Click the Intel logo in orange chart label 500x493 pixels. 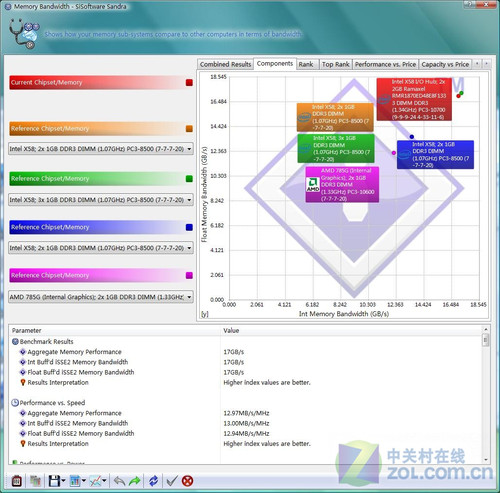304,118
